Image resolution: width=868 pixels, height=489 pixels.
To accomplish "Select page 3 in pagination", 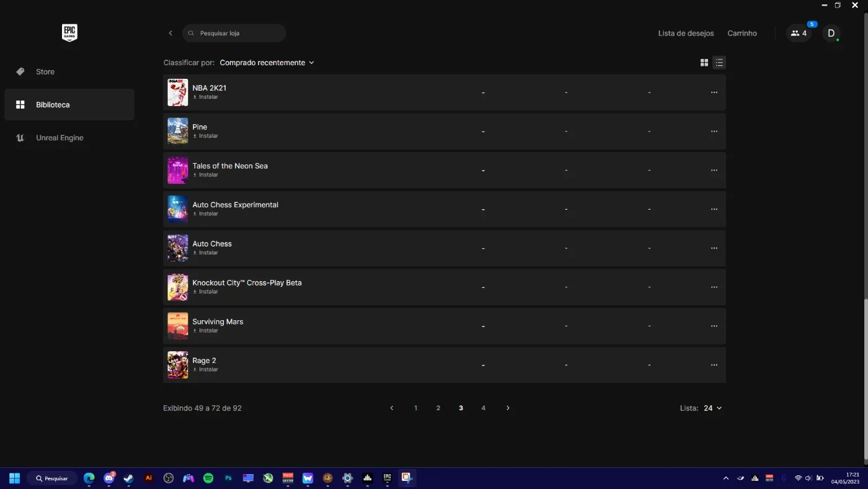I will point(461,408).
